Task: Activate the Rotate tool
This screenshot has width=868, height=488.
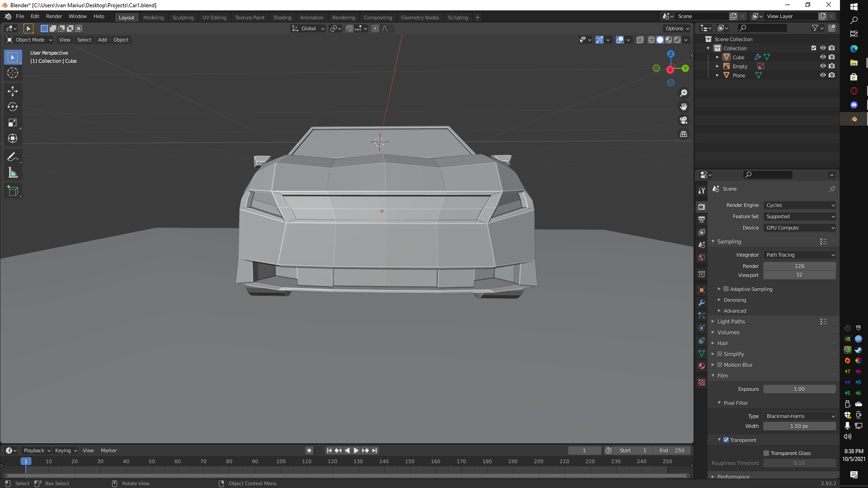Action: click(x=13, y=106)
